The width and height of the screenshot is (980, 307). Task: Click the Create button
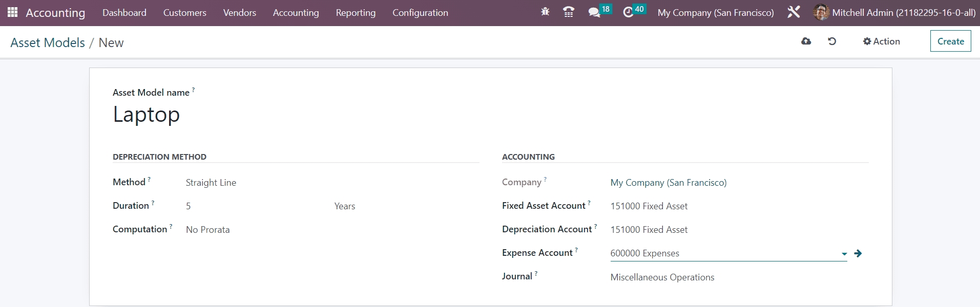pyautogui.click(x=950, y=41)
